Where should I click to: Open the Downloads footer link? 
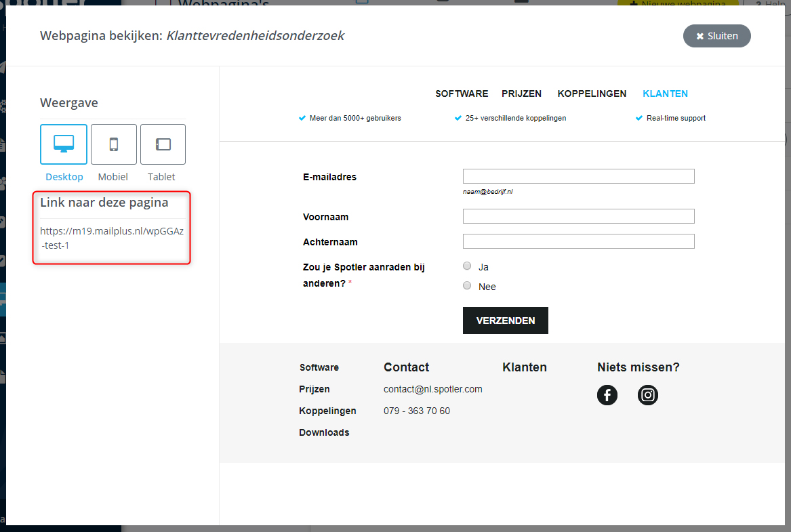click(x=324, y=432)
